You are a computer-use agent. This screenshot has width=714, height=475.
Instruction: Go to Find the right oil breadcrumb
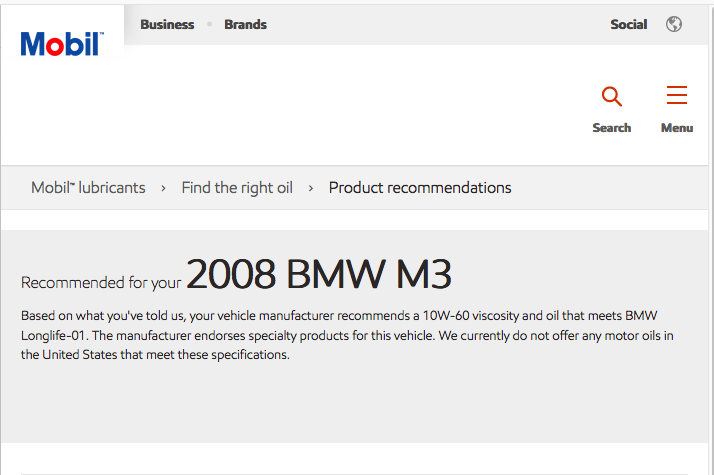coord(237,188)
